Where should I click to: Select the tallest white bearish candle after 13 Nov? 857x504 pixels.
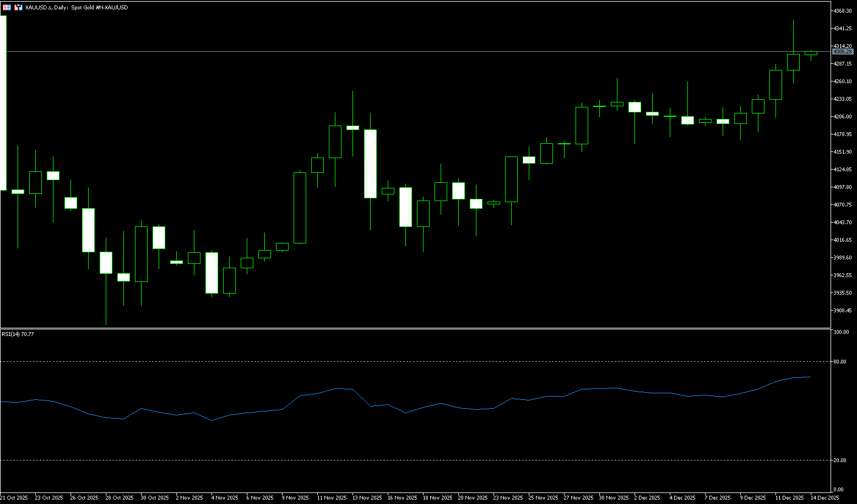[370, 164]
